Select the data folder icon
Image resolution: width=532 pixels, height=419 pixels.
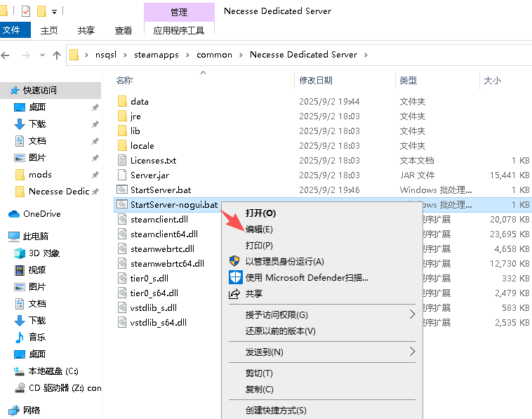(x=122, y=101)
